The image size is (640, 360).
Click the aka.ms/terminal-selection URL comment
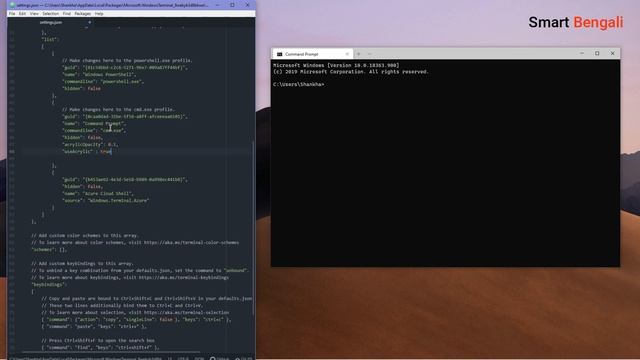[135, 313]
